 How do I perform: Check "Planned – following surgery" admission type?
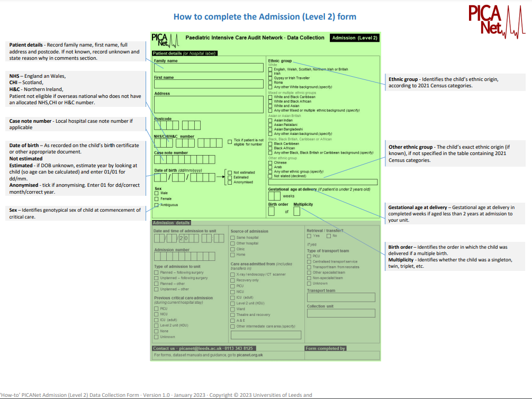tap(156, 272)
